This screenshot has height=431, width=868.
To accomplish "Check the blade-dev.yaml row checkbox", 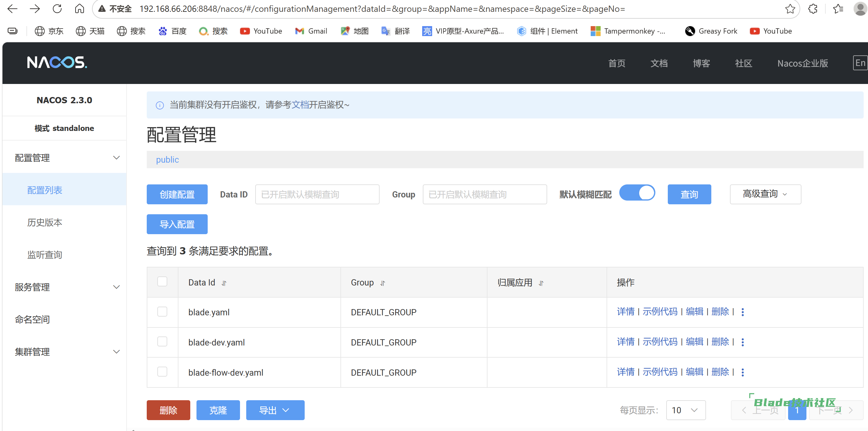I will (162, 341).
